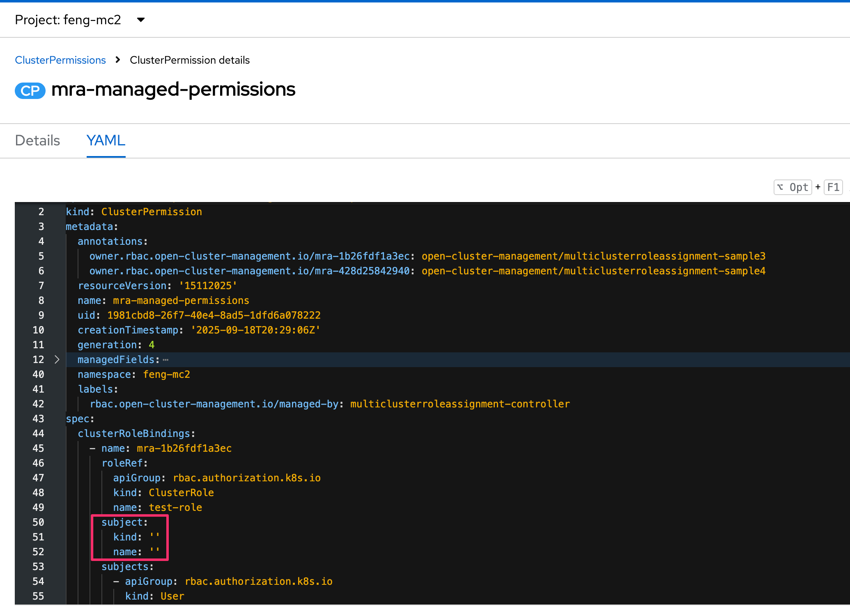This screenshot has height=616, width=850.
Task: Click the breadcrumb separator chevron
Action: 118,60
